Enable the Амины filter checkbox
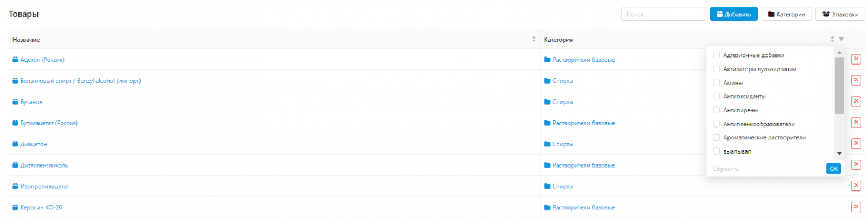 (717, 82)
